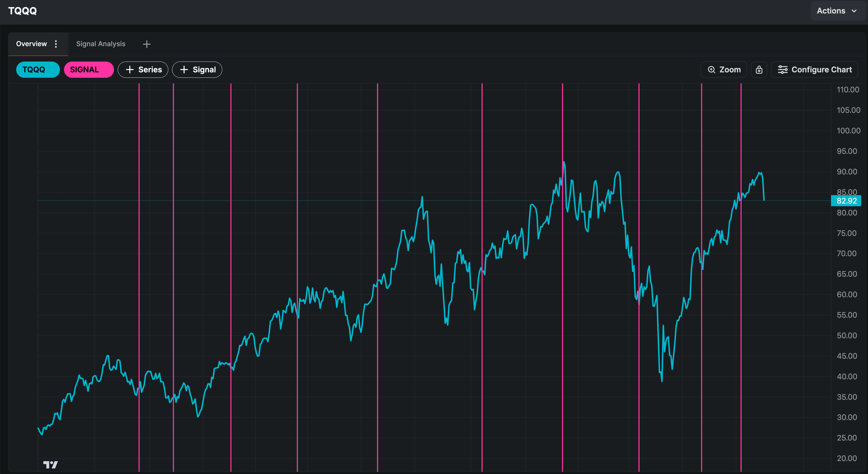868x474 pixels.
Task: Toggle the pink SIGNAL pill
Action: coord(89,70)
